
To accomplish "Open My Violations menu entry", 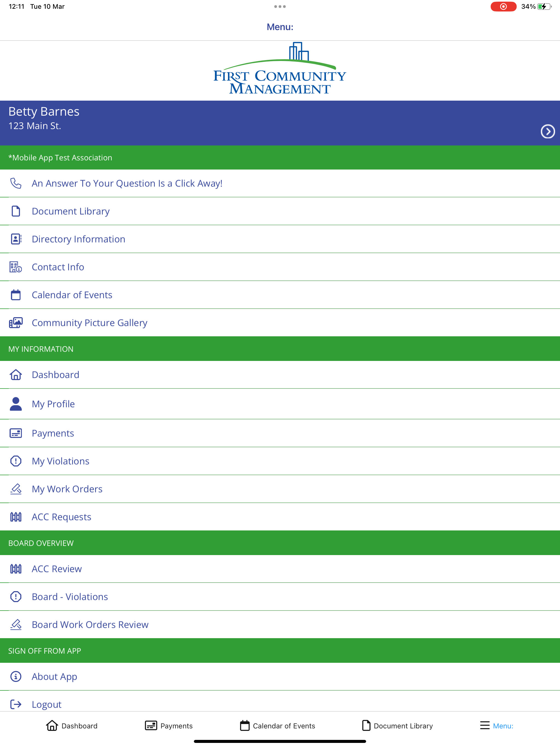I will [x=280, y=461].
